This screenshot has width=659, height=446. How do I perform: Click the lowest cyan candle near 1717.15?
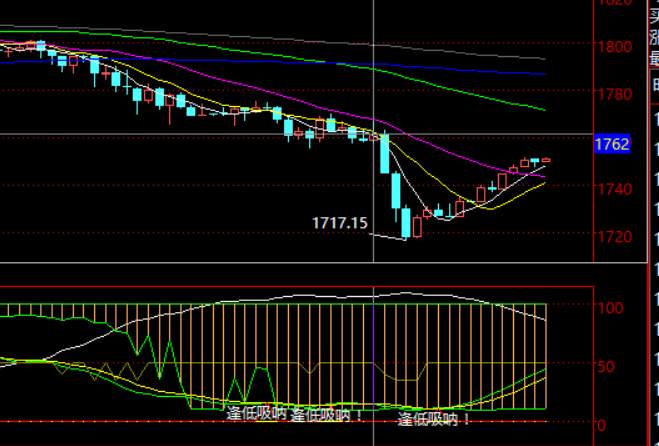406,223
